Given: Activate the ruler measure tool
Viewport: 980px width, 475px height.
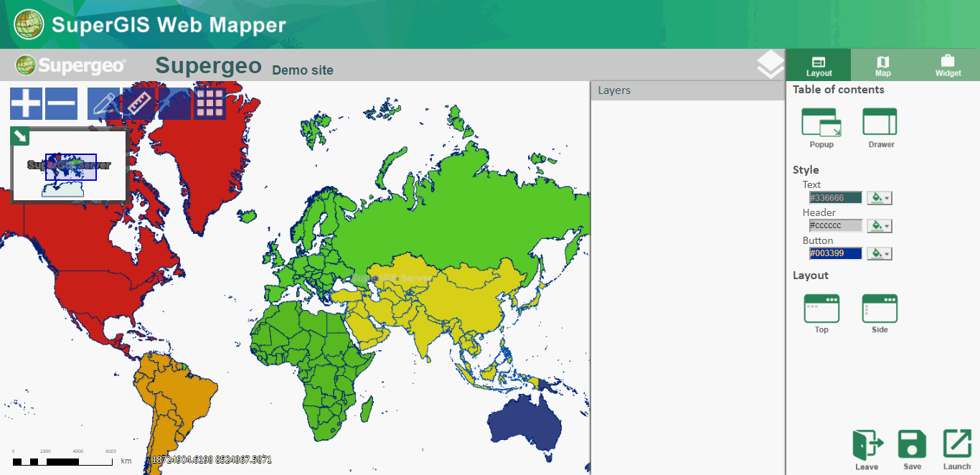Looking at the screenshot, I should [138, 104].
